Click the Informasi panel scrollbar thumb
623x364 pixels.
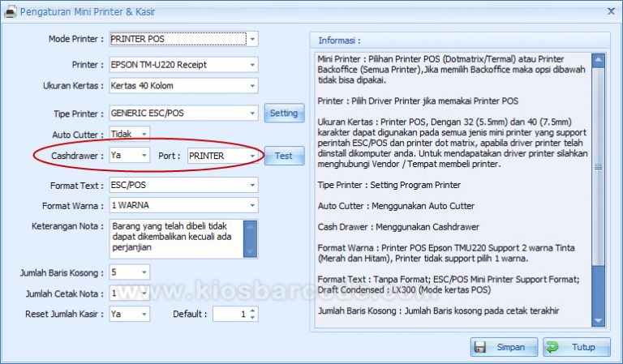click(599, 167)
